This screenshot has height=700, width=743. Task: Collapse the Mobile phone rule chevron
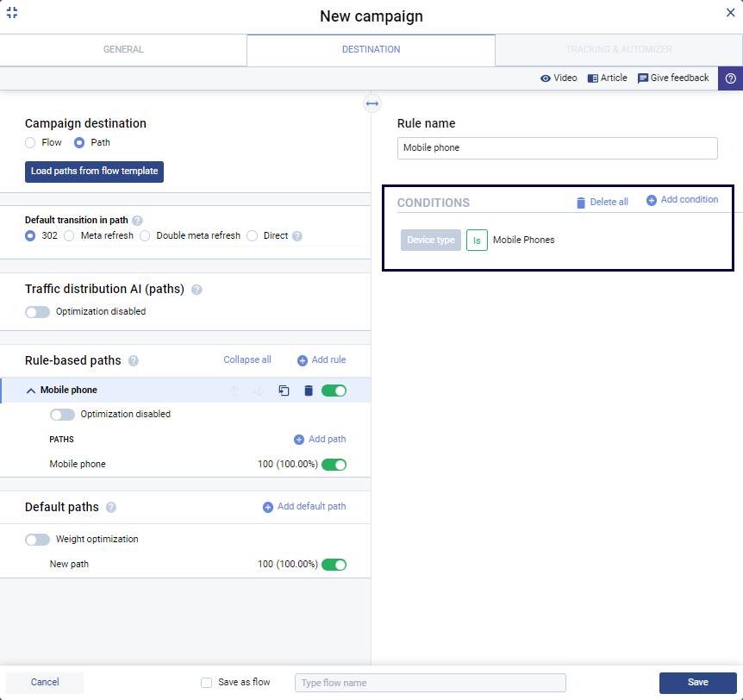coord(31,391)
